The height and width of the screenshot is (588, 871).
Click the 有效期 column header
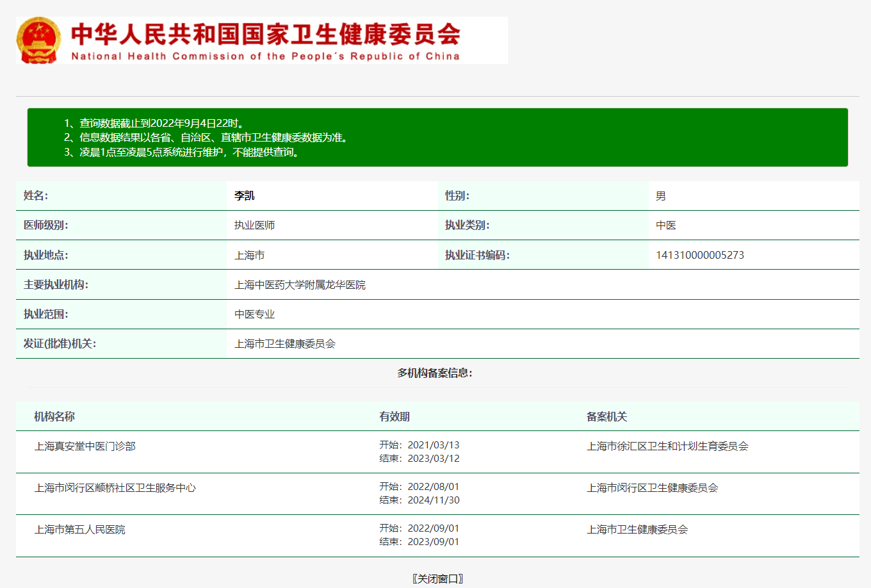pyautogui.click(x=395, y=416)
